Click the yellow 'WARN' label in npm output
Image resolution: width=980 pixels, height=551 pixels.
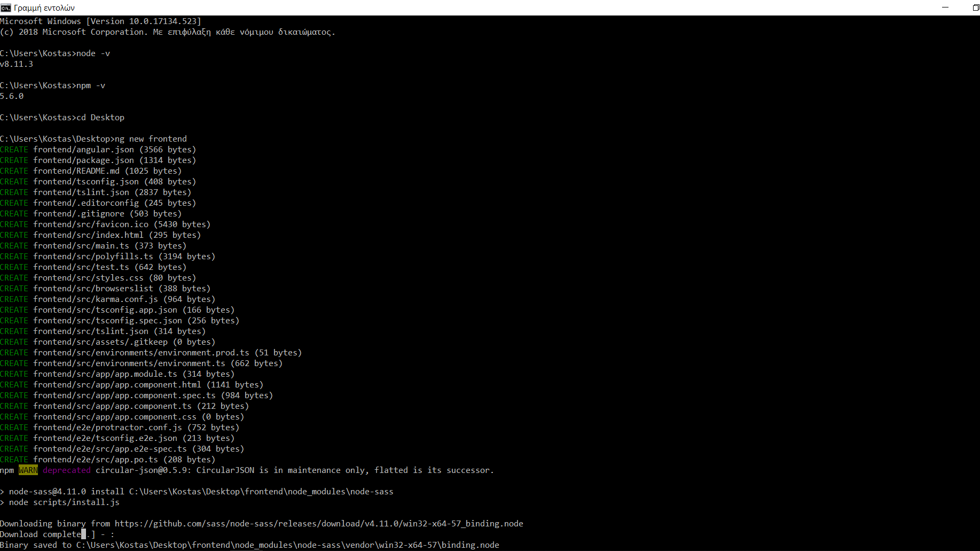[28, 470]
